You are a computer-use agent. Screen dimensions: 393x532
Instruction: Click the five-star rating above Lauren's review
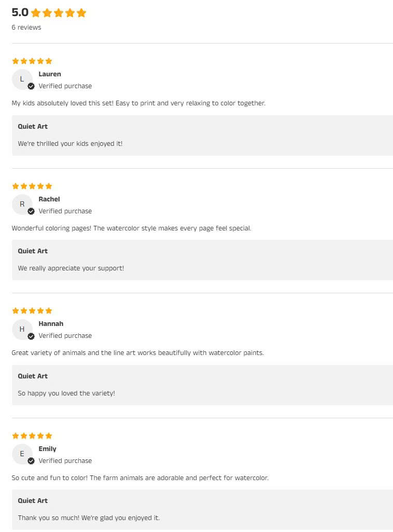coord(32,61)
